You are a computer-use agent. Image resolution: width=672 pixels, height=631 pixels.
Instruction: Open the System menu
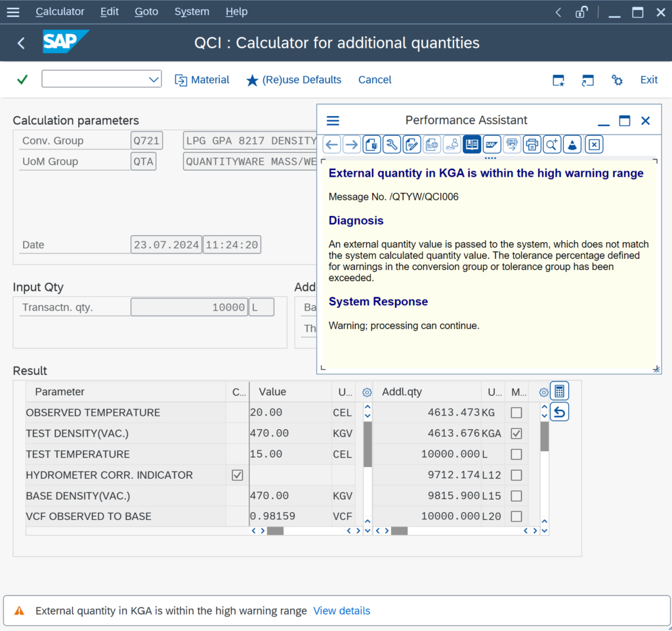192,12
